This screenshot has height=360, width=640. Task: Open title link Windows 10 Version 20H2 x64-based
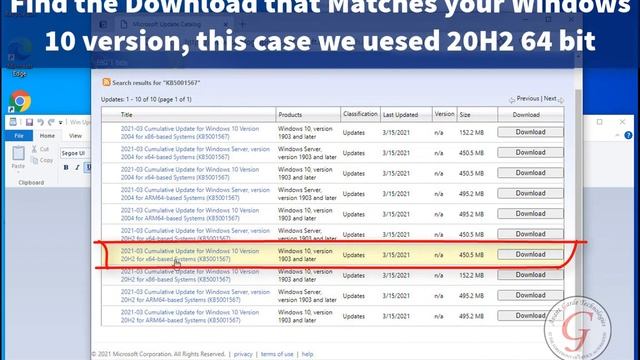tap(190, 255)
